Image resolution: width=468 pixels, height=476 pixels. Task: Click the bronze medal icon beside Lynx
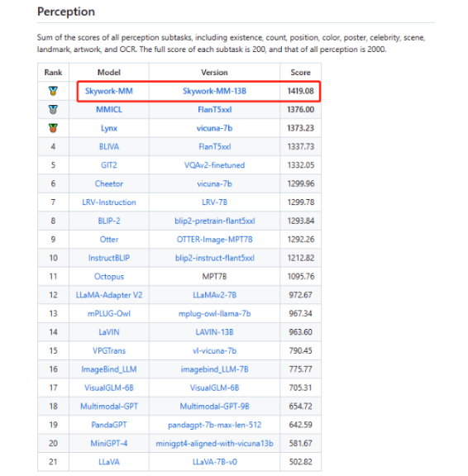point(53,128)
